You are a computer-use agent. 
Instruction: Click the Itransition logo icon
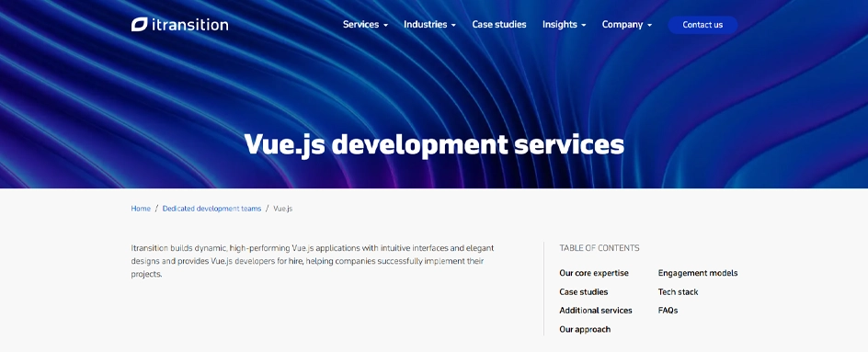(139, 24)
